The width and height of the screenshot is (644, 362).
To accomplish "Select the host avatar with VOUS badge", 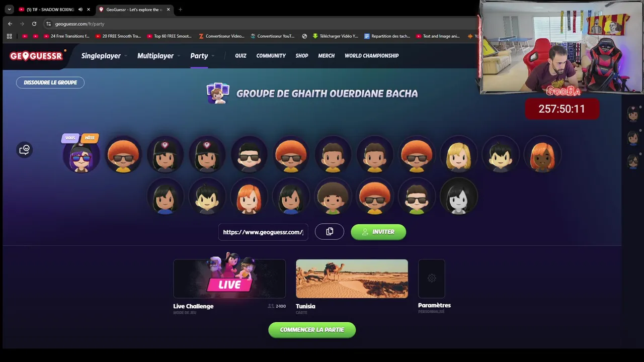I will [81, 155].
